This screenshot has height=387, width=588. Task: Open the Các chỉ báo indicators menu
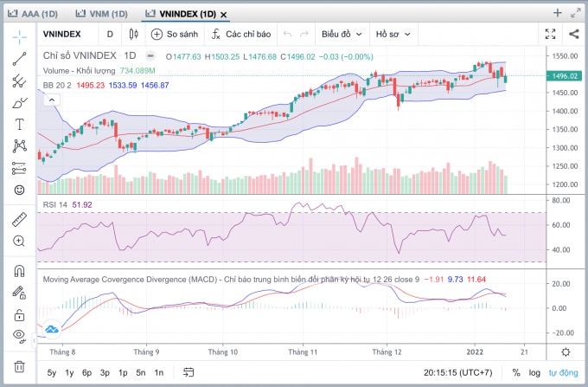point(241,34)
